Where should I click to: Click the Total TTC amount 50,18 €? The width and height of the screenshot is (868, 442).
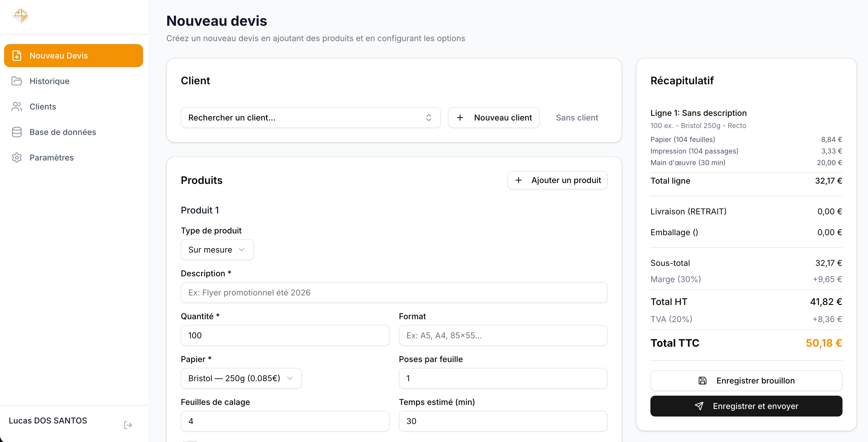pyautogui.click(x=823, y=343)
